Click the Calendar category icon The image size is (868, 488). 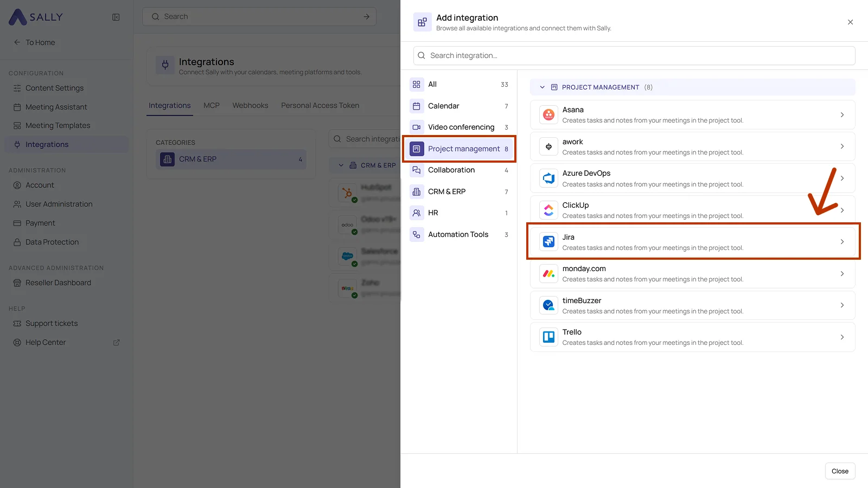pyautogui.click(x=417, y=106)
